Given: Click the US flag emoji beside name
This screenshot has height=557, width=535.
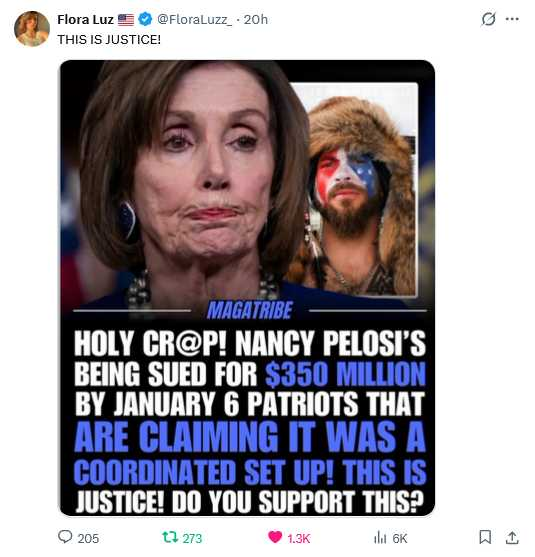Looking at the screenshot, I should click(x=126, y=20).
